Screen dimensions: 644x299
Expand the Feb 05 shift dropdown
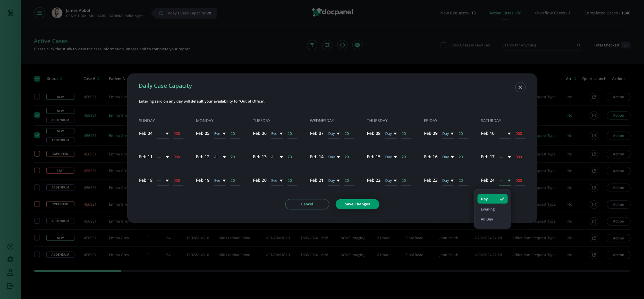coord(220,134)
